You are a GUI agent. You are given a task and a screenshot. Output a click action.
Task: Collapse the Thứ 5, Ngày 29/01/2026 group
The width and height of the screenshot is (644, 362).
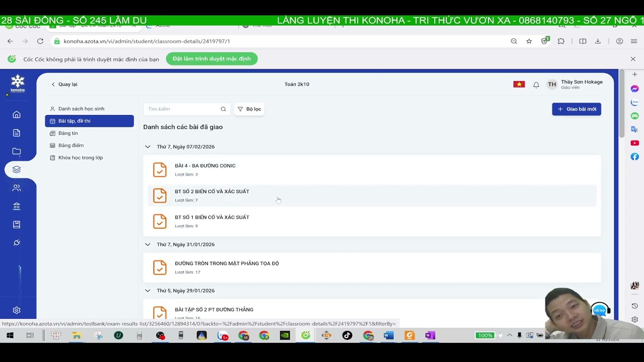(147, 291)
